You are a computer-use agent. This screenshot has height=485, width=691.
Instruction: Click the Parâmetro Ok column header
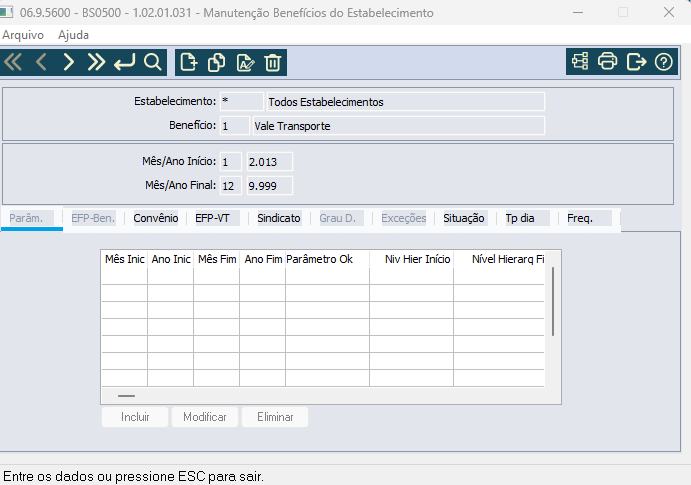click(327, 259)
